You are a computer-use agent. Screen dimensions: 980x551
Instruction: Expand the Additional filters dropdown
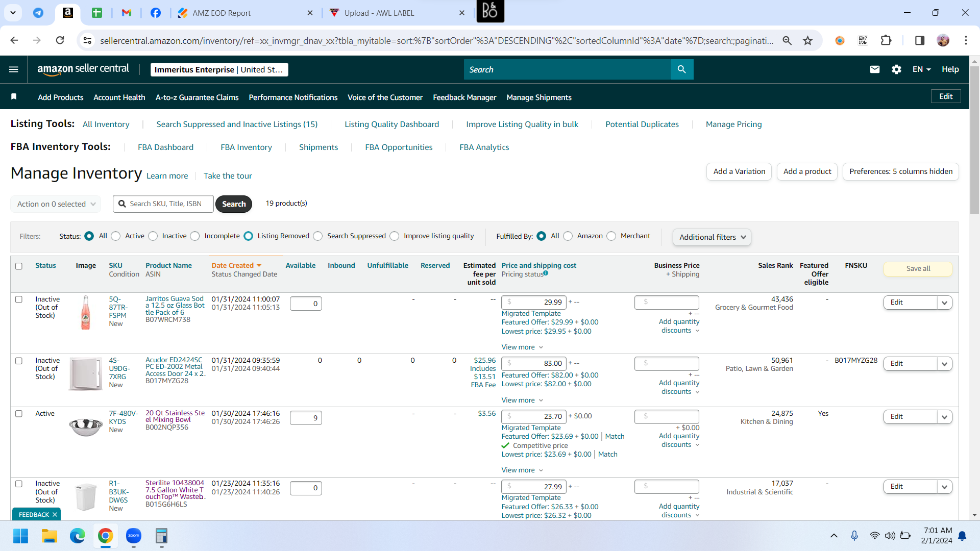click(x=712, y=237)
